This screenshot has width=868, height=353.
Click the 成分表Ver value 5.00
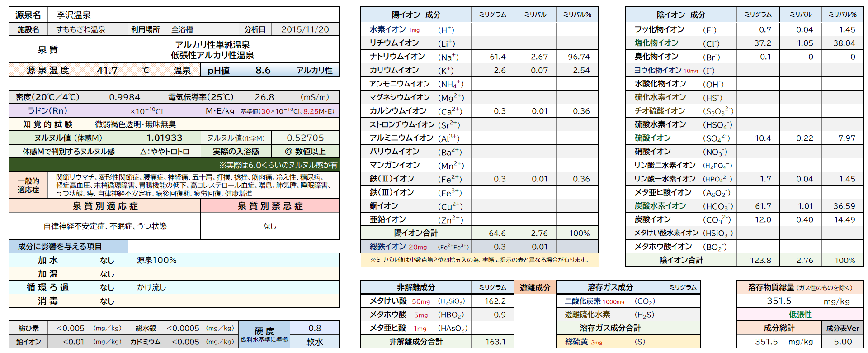tap(842, 342)
